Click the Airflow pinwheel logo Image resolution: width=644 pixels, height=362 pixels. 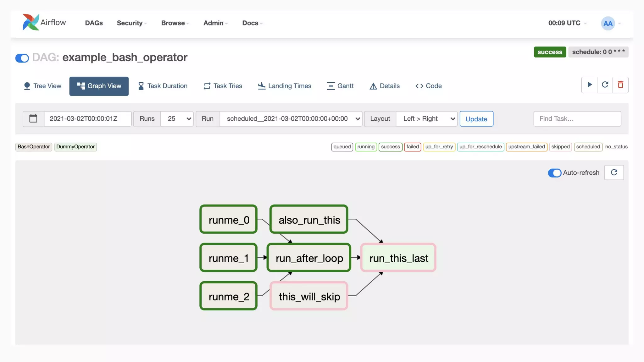31,22
